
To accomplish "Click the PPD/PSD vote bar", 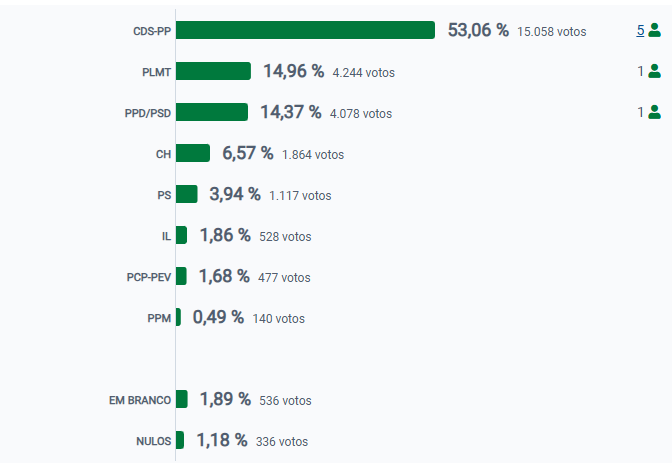I will pyautogui.click(x=212, y=112).
